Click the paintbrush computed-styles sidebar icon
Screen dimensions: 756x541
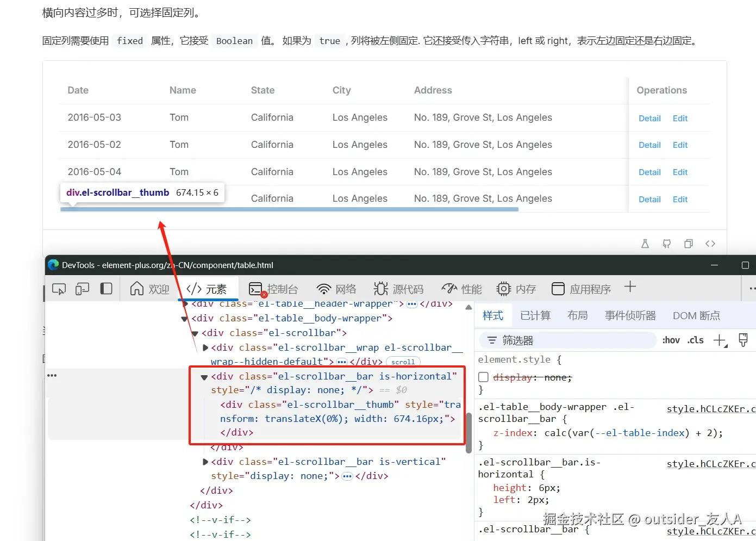[743, 340]
